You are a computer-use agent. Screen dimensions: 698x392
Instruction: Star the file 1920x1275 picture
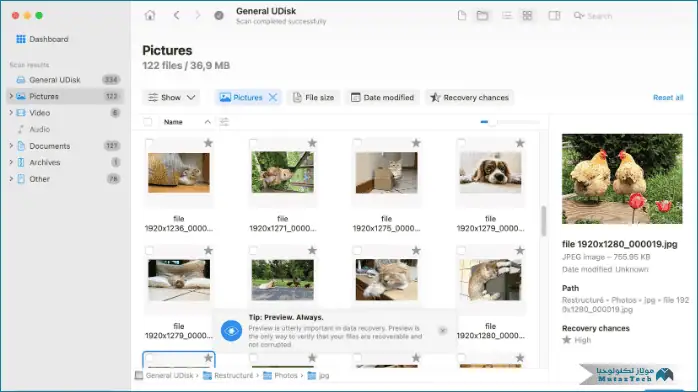(x=416, y=143)
